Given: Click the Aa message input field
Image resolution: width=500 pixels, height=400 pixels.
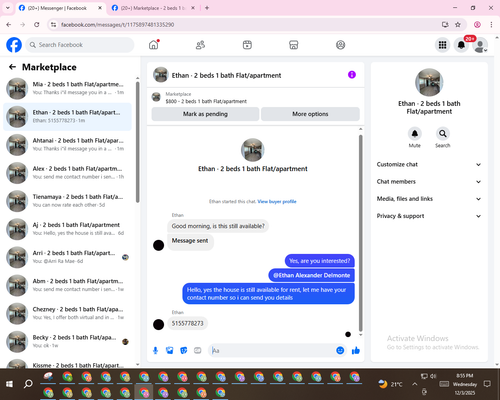Looking at the screenshot, I should coord(273,350).
